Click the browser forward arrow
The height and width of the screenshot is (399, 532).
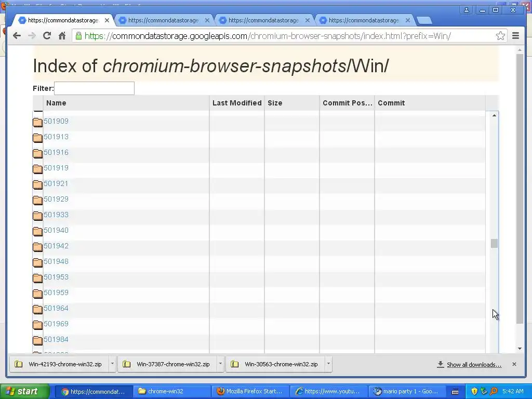tap(32, 36)
